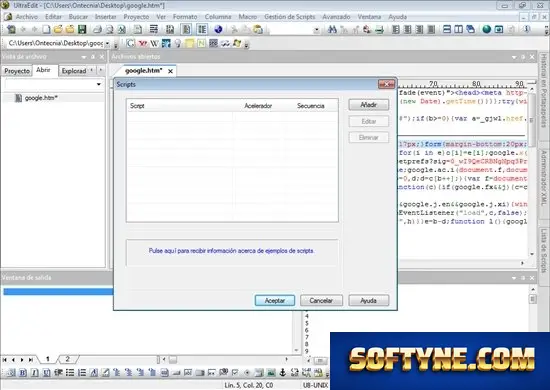Click the Añadir button in Scripts dialog
The image size is (550, 390).
pyautogui.click(x=369, y=105)
